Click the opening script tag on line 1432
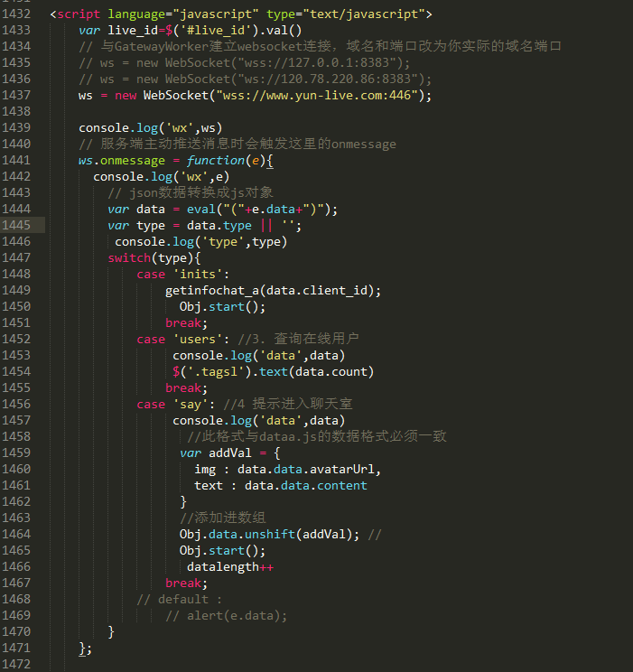Image resolution: width=633 pixels, height=672 pixels. [241, 14]
